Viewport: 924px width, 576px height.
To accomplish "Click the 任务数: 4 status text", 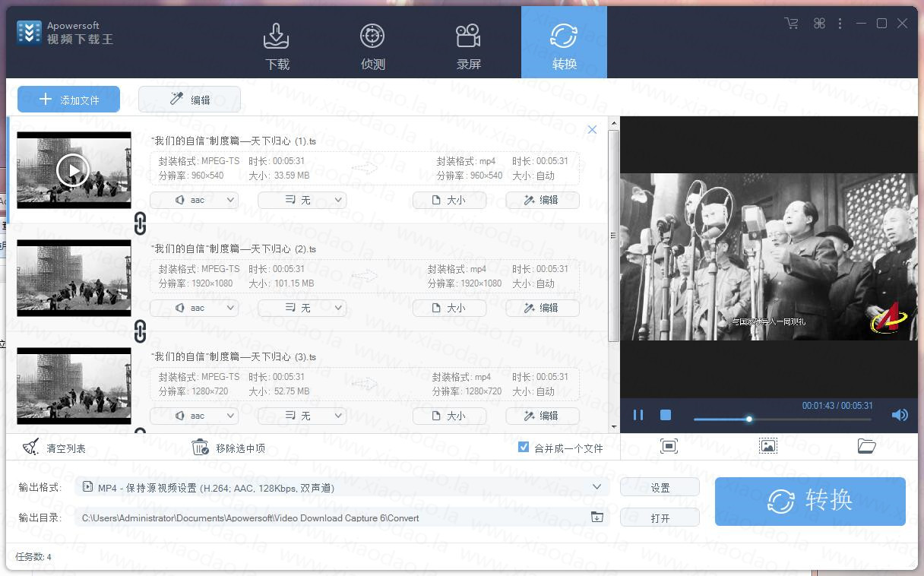I will [33, 557].
